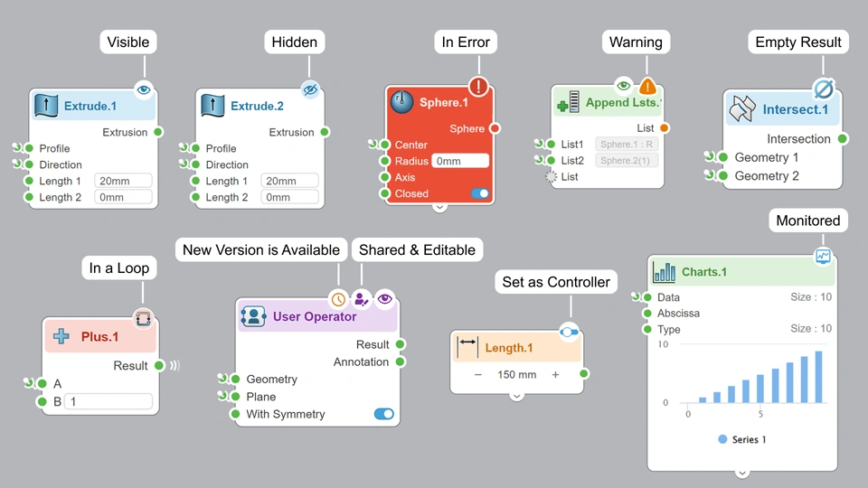Switch off the Closed toggle in Sphere.1
The width and height of the screenshot is (868, 488).
click(x=480, y=193)
